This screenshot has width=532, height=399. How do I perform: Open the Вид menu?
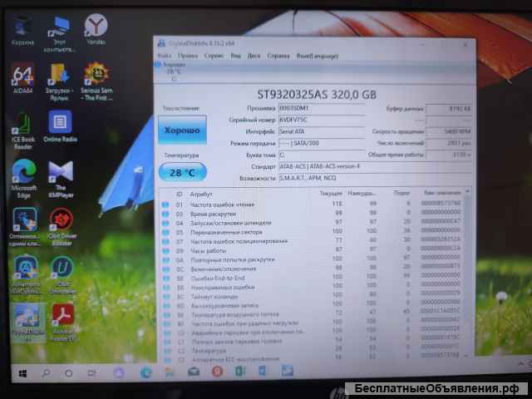tap(235, 56)
